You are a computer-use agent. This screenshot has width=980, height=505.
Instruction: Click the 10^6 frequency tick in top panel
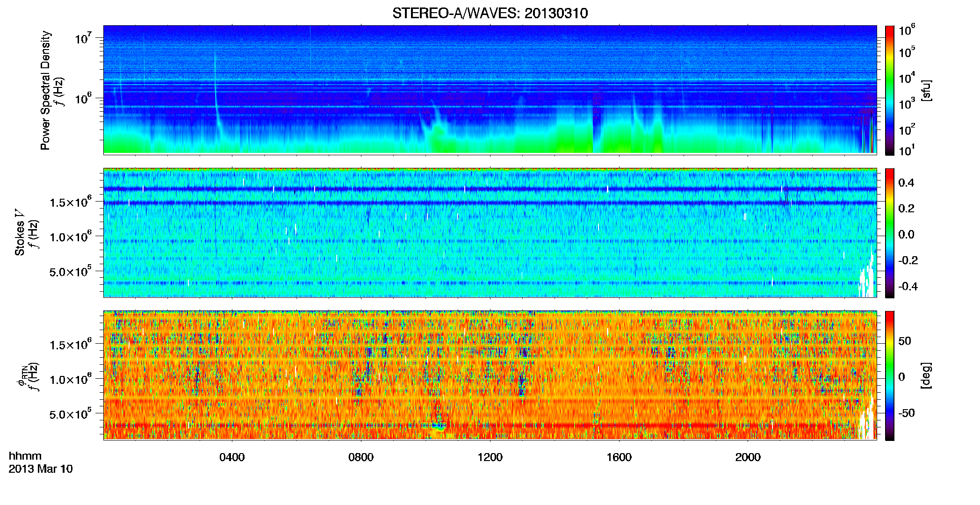(83, 98)
